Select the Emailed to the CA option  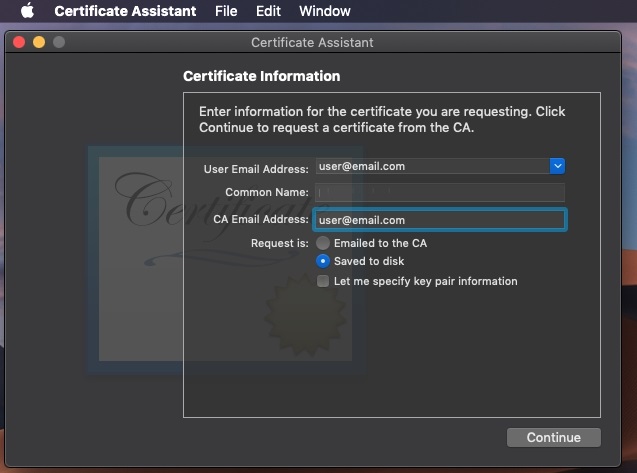pyautogui.click(x=323, y=243)
